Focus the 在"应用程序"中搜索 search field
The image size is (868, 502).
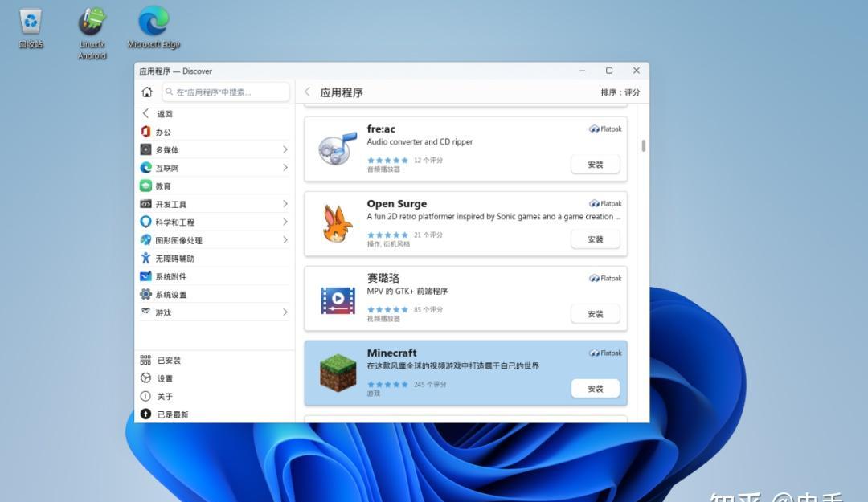coord(226,92)
